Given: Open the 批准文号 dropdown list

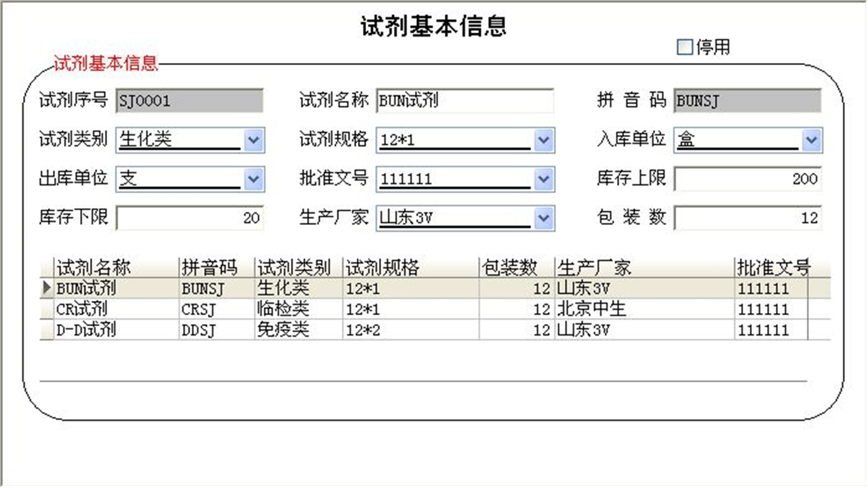Looking at the screenshot, I should [x=542, y=179].
